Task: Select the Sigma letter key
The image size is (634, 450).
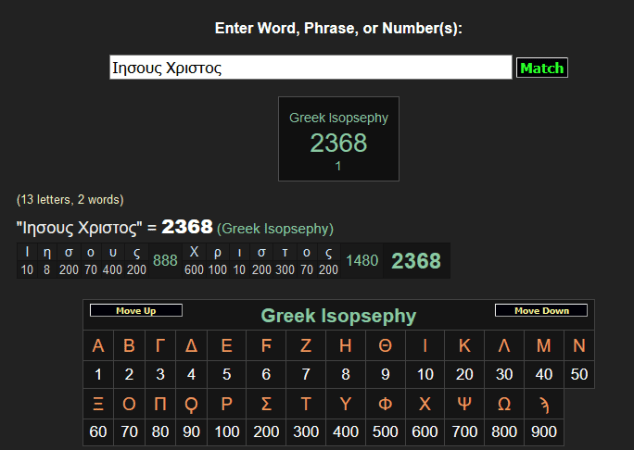Action: 266,403
